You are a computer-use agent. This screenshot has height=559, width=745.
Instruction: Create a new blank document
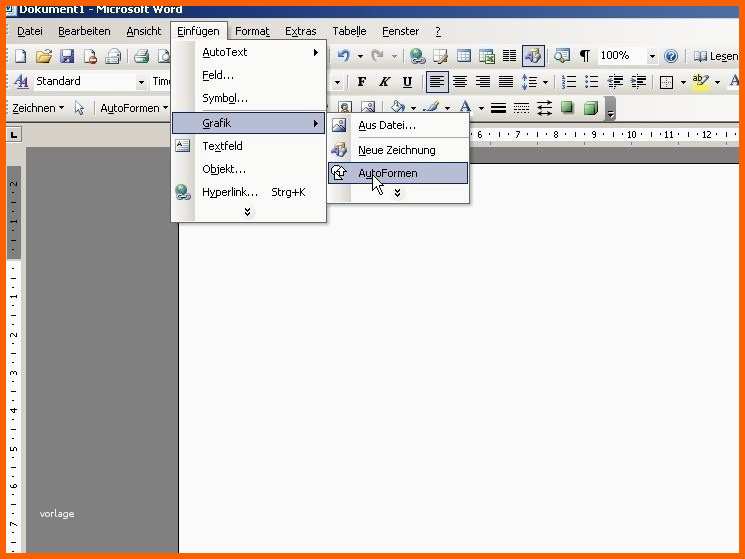20,56
